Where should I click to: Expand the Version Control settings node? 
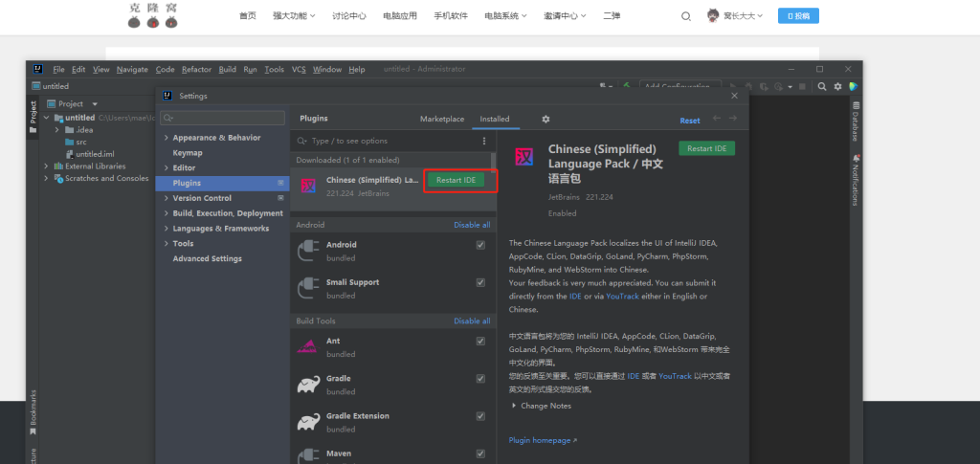[x=166, y=198]
